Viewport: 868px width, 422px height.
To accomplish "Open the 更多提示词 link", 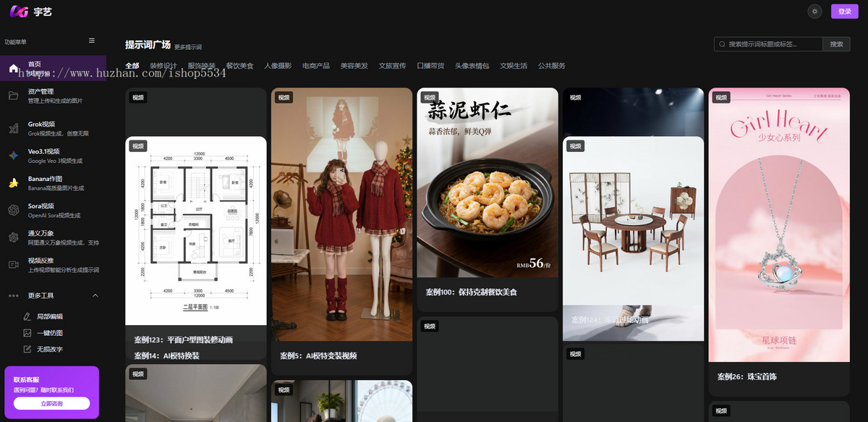I will (188, 47).
